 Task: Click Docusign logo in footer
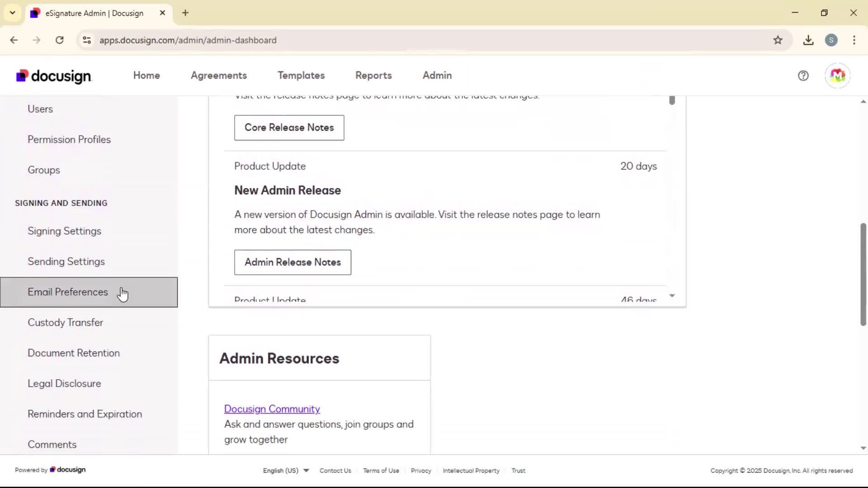(x=68, y=470)
